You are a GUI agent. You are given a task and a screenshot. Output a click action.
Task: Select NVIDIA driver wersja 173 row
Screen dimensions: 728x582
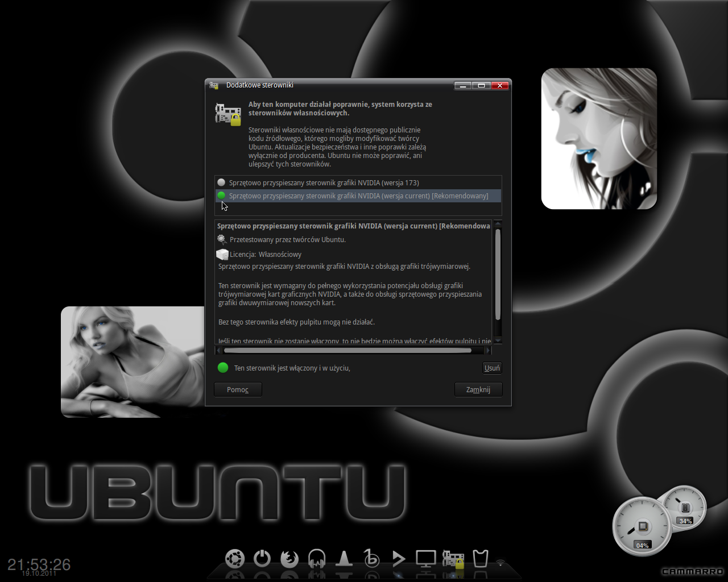[x=358, y=183]
